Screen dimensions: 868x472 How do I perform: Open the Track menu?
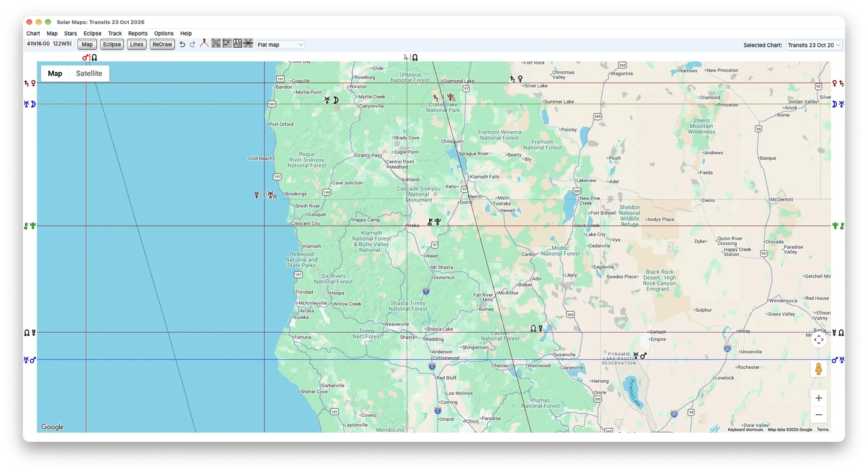point(115,34)
